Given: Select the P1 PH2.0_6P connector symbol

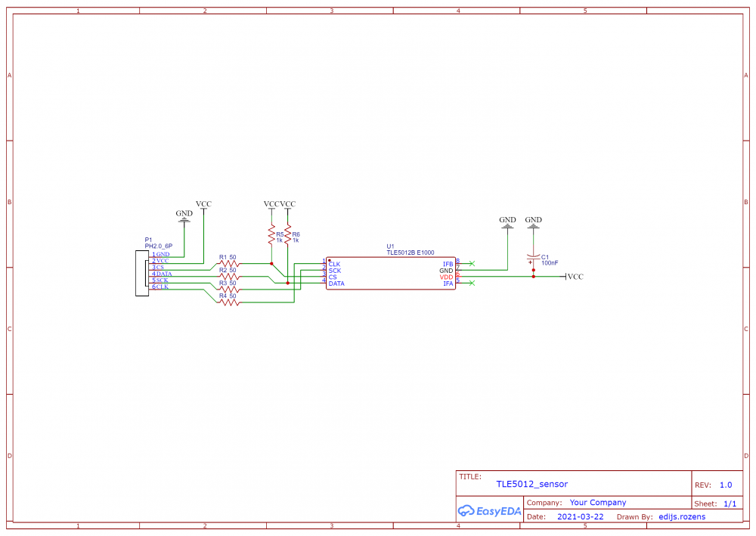Looking at the screenshot, I should pyautogui.click(x=144, y=274).
